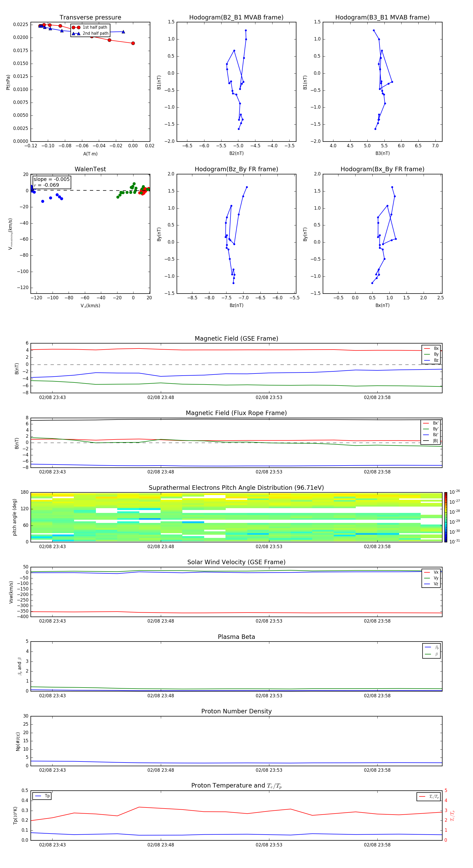The width and height of the screenshot is (473, 868).
Task: Click the red Te/Tp right-axis label
Action: (x=453, y=815)
